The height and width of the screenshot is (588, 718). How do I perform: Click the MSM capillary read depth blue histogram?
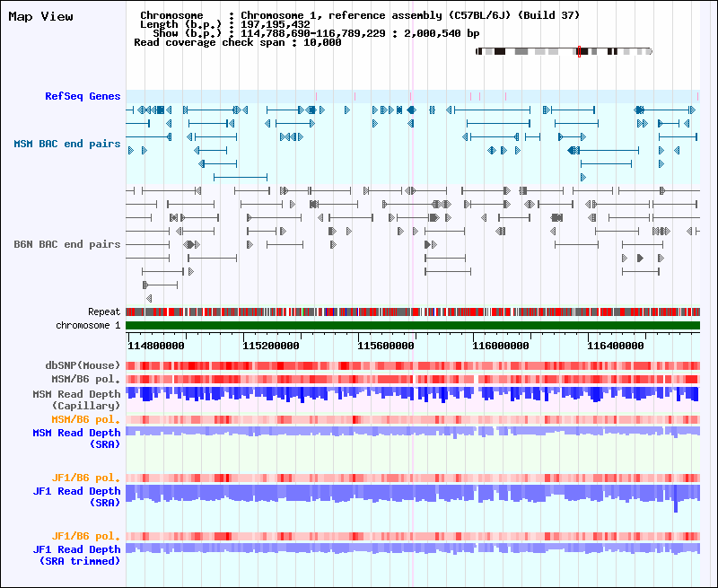click(413, 395)
